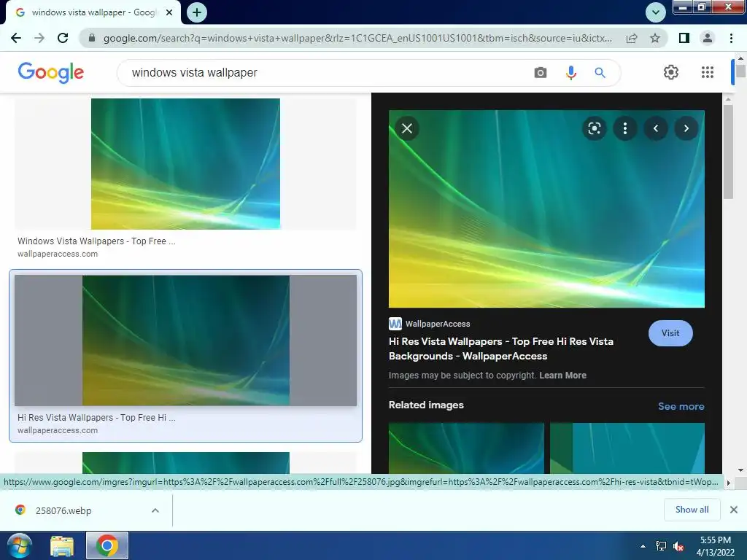747x560 pixels.
Task: Click the Google logo
Action: click(x=50, y=72)
